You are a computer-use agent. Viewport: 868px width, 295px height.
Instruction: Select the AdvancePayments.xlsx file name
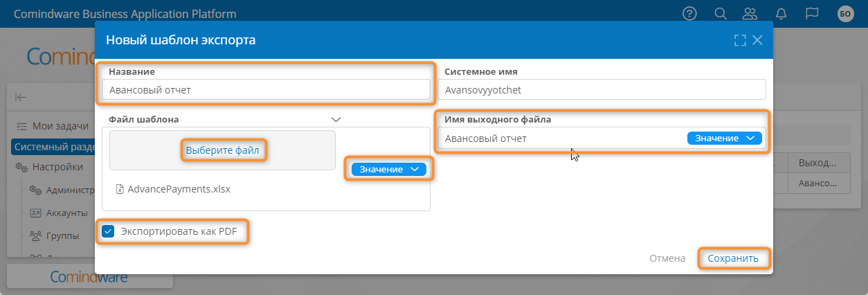tap(179, 188)
